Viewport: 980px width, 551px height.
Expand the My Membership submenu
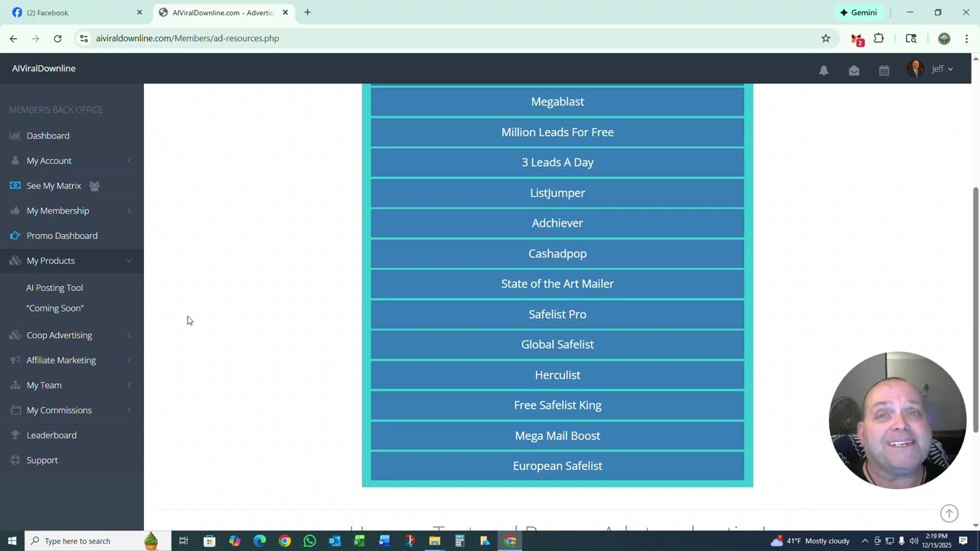[x=129, y=210]
